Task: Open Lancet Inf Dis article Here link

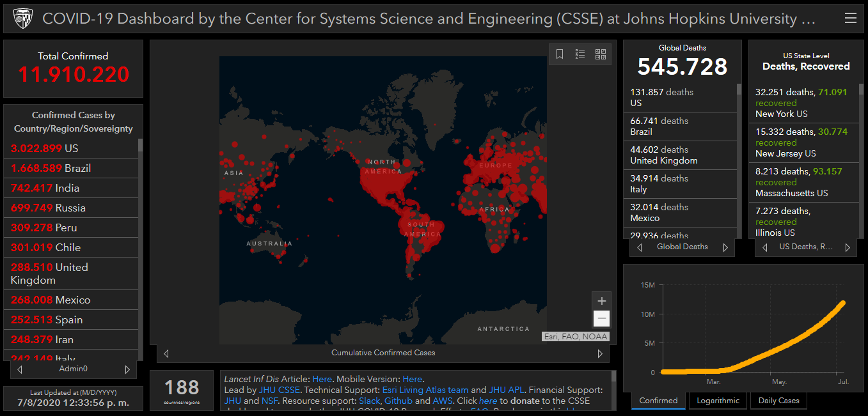Action: [x=322, y=379]
